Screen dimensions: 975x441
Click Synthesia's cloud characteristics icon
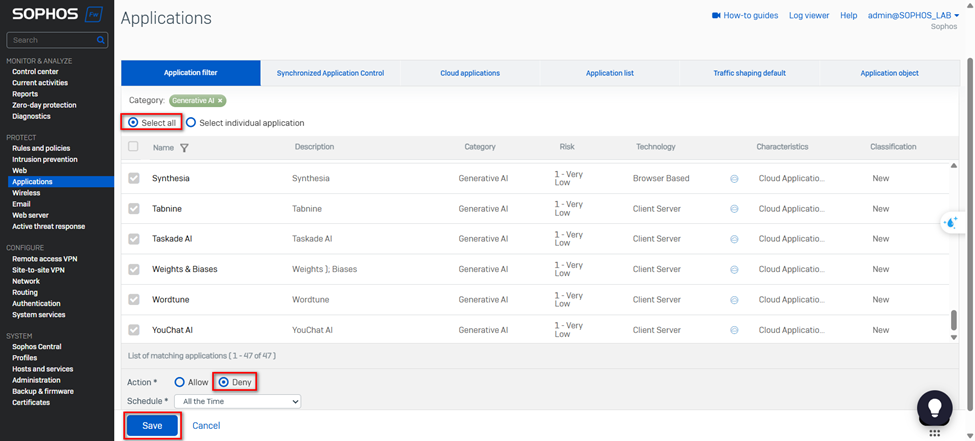tap(734, 179)
